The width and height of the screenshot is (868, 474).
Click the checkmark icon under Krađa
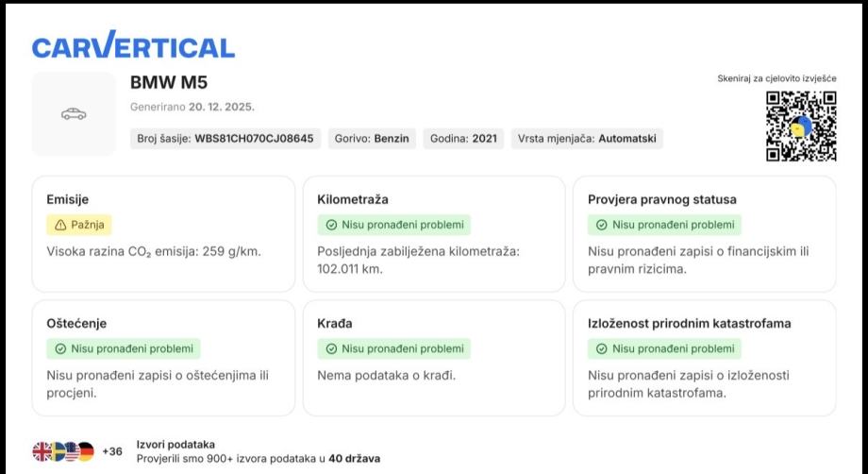[331, 348]
